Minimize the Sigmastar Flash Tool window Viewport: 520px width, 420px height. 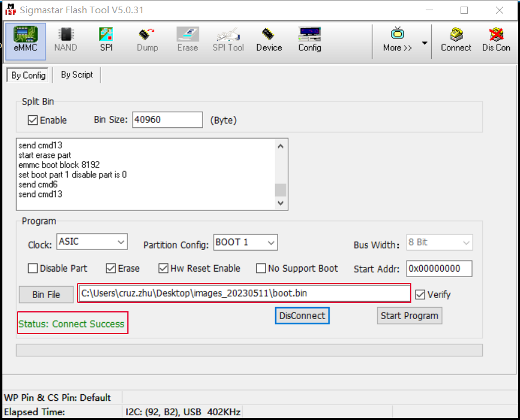click(x=429, y=10)
